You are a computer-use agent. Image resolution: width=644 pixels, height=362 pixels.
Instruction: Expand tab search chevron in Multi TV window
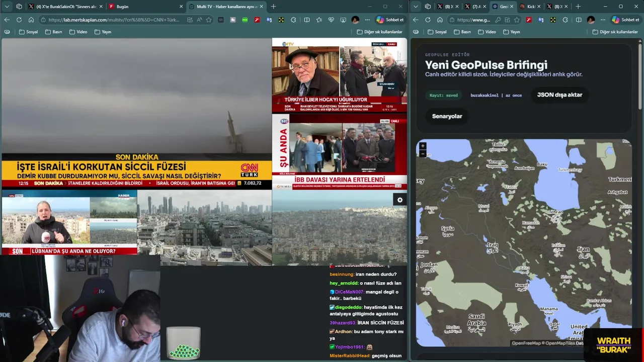point(7,7)
